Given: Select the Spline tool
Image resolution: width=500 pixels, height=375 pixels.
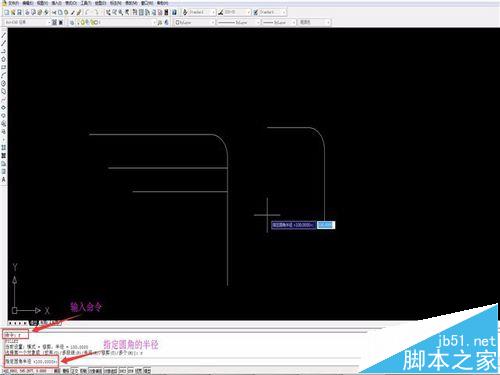Looking at the screenshot, I should (4, 99).
